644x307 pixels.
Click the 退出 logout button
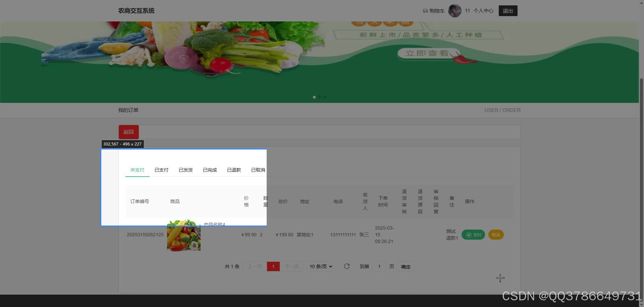click(x=508, y=10)
